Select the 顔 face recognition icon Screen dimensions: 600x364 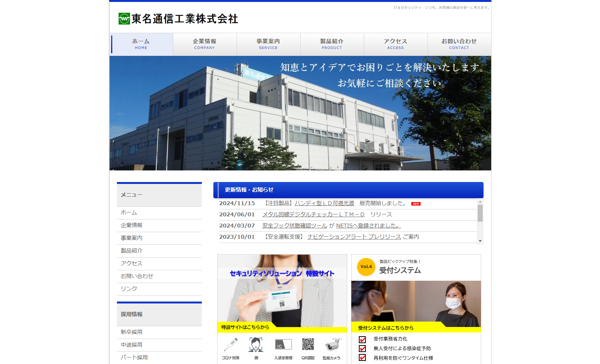(256, 345)
